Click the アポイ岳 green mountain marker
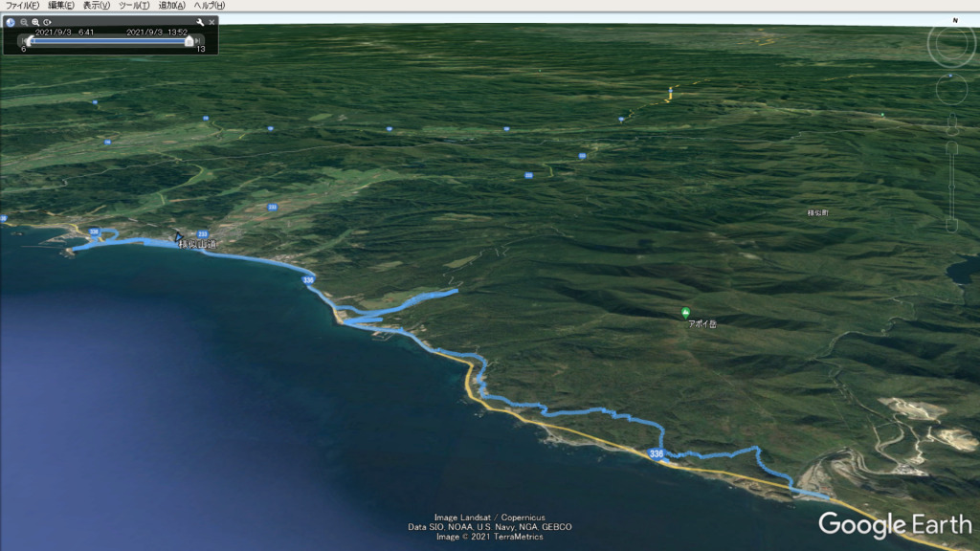The image size is (980, 551). 685,313
